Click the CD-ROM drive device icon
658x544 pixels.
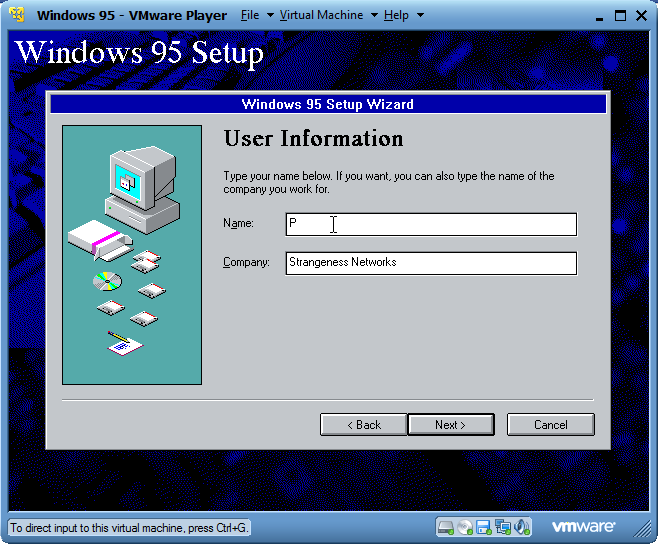coord(465,527)
